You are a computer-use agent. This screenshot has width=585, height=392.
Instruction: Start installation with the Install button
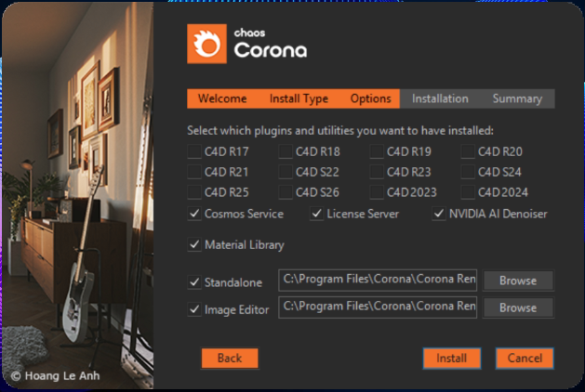451,358
